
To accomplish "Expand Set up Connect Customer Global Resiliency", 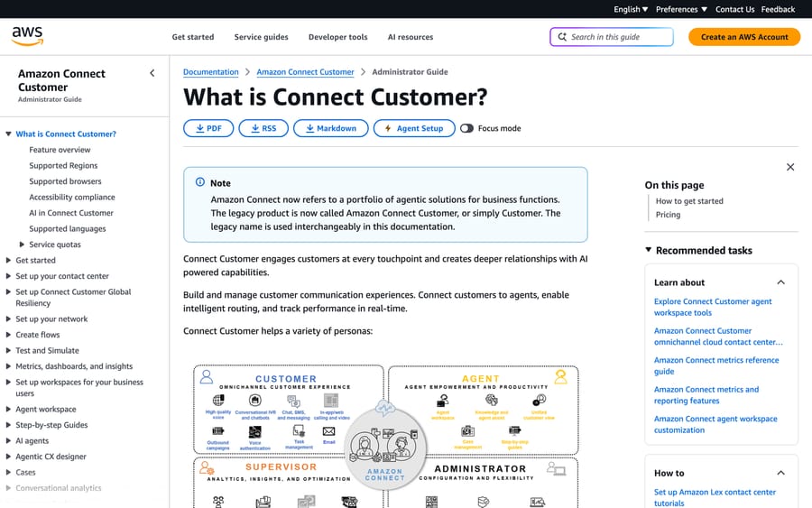I will [8, 291].
